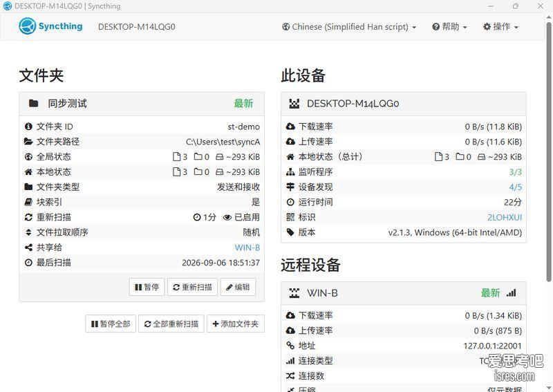Pause the 同步测试 folder with 暂停

coord(147,287)
